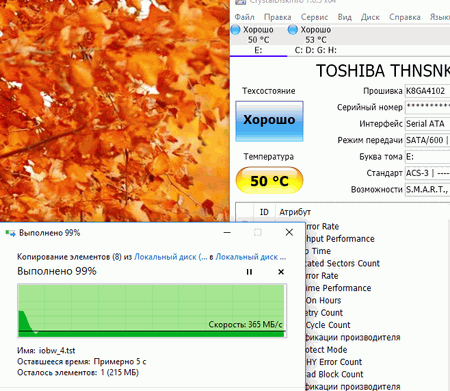Screen dimensions: 450x391
Task: Click the Буква тома field E:
Action: [x=427, y=157]
